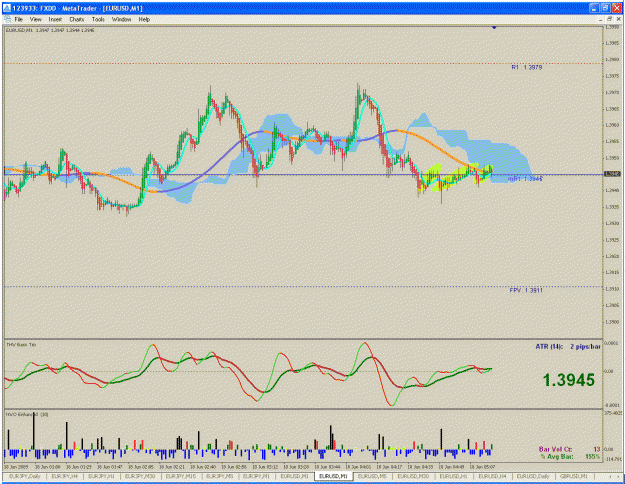Switch to the EURJPY,H1 chart tab

click(101, 476)
